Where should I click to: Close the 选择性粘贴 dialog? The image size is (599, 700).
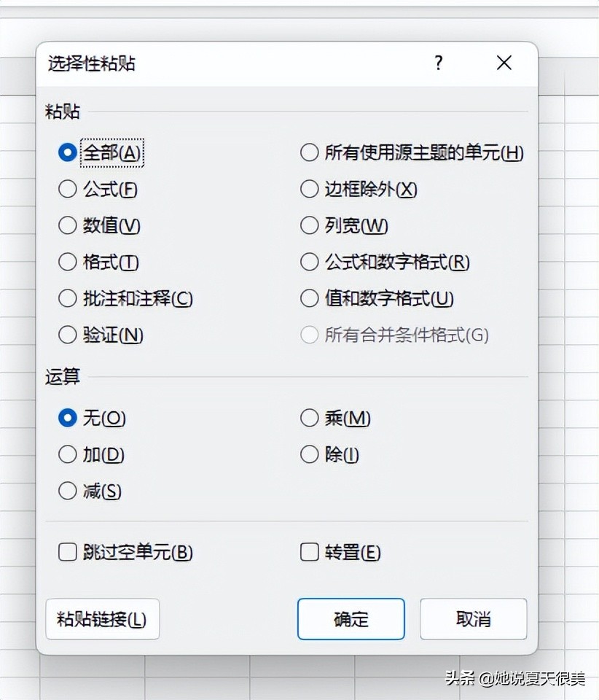pos(504,63)
